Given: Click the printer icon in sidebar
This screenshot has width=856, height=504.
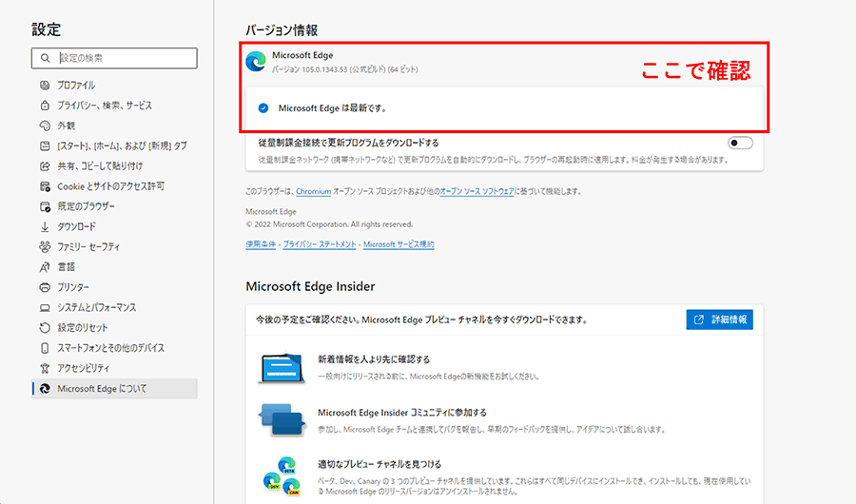Looking at the screenshot, I should pyautogui.click(x=45, y=287).
